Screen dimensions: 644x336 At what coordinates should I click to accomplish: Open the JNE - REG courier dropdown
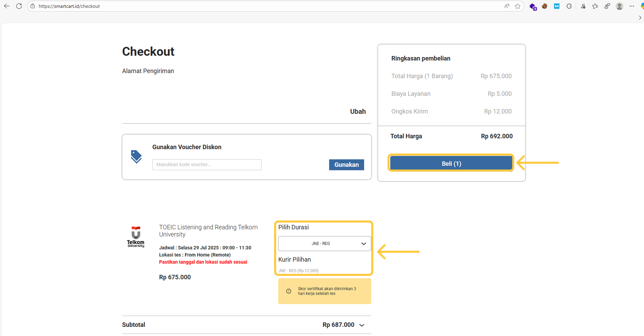(324, 244)
